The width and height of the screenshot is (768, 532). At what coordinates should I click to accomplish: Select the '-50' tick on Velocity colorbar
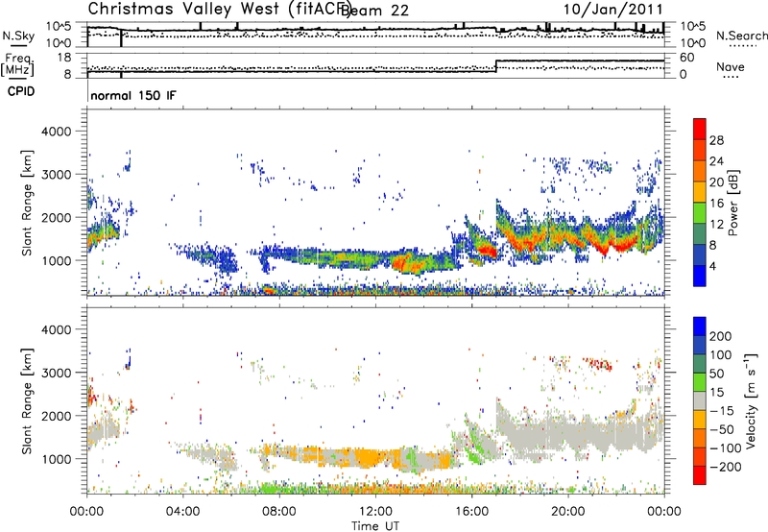click(x=722, y=429)
